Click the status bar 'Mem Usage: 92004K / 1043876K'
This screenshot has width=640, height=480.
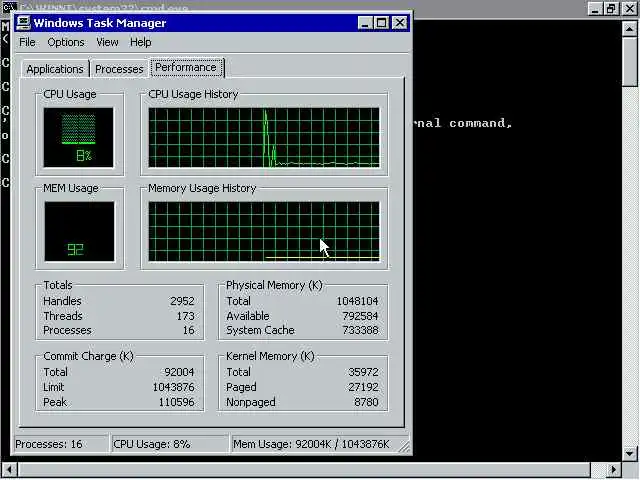coord(314,444)
